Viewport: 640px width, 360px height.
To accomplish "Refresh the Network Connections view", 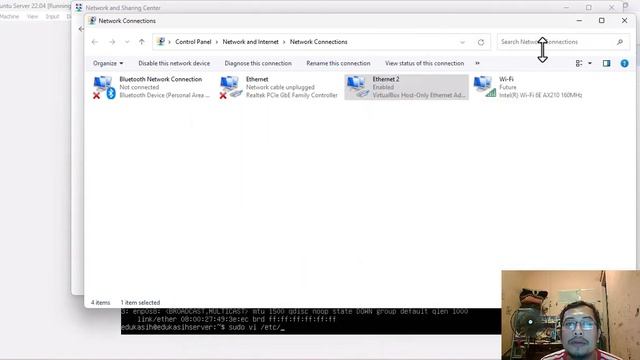I will coord(481,42).
